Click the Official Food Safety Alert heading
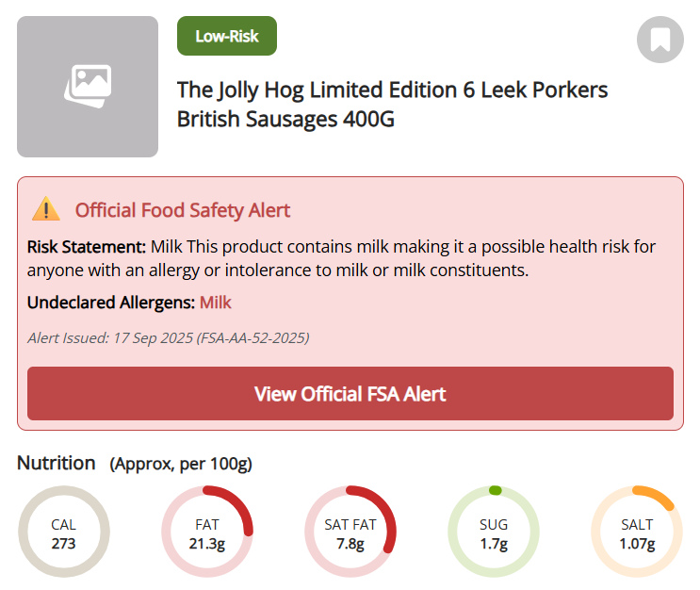 (183, 210)
